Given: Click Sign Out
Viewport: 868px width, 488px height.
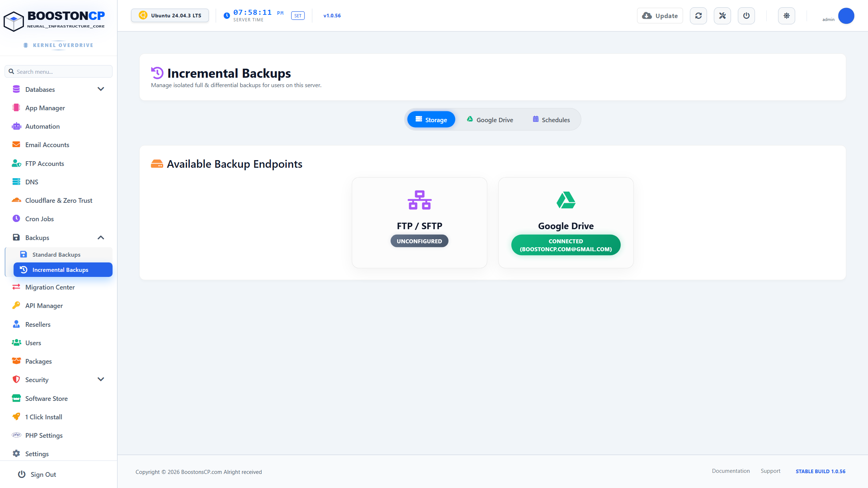Looking at the screenshot, I should tap(37, 474).
